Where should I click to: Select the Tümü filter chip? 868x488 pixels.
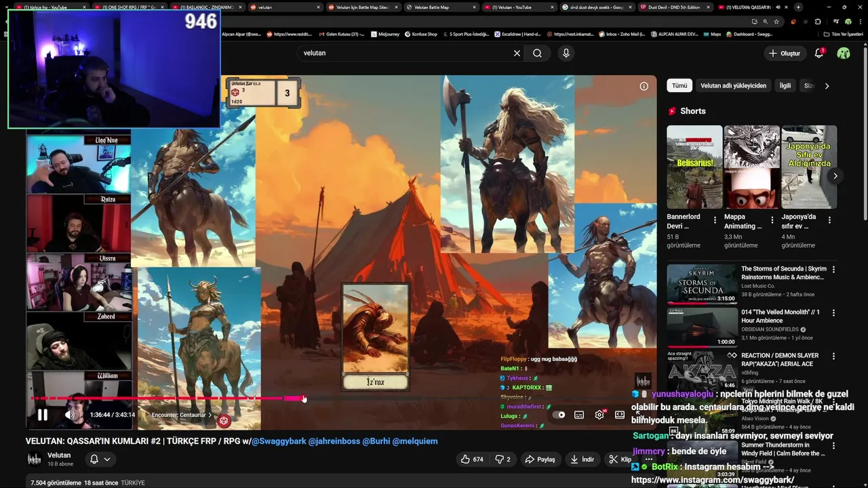tap(679, 86)
